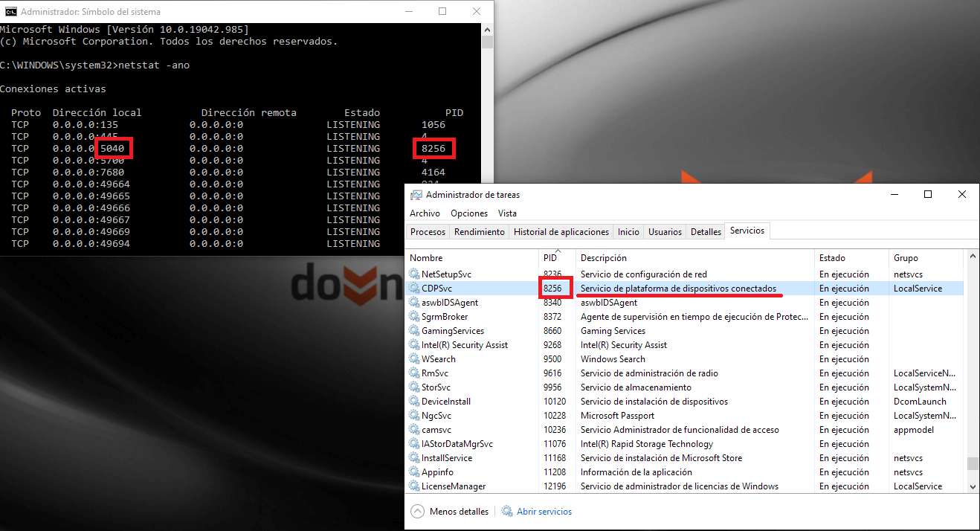
Task: Click the Task Manager scrollbar up arrow
Action: click(972, 257)
